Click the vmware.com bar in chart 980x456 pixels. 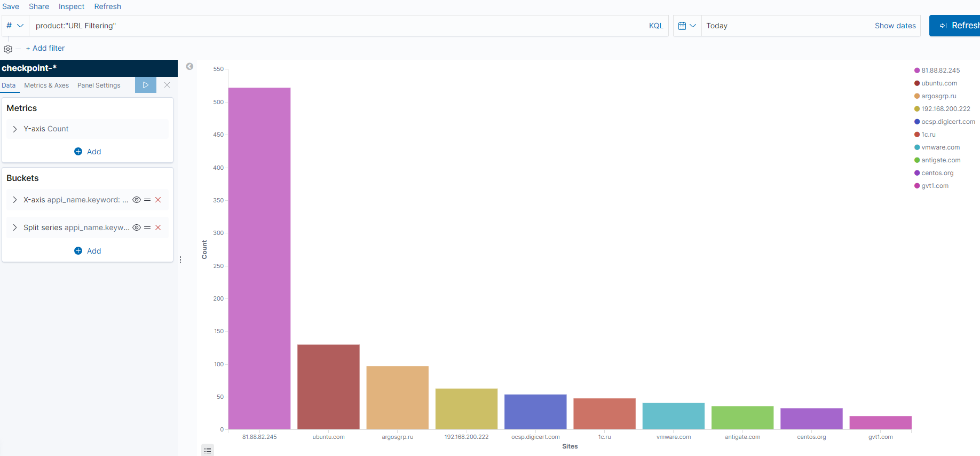coord(674,416)
